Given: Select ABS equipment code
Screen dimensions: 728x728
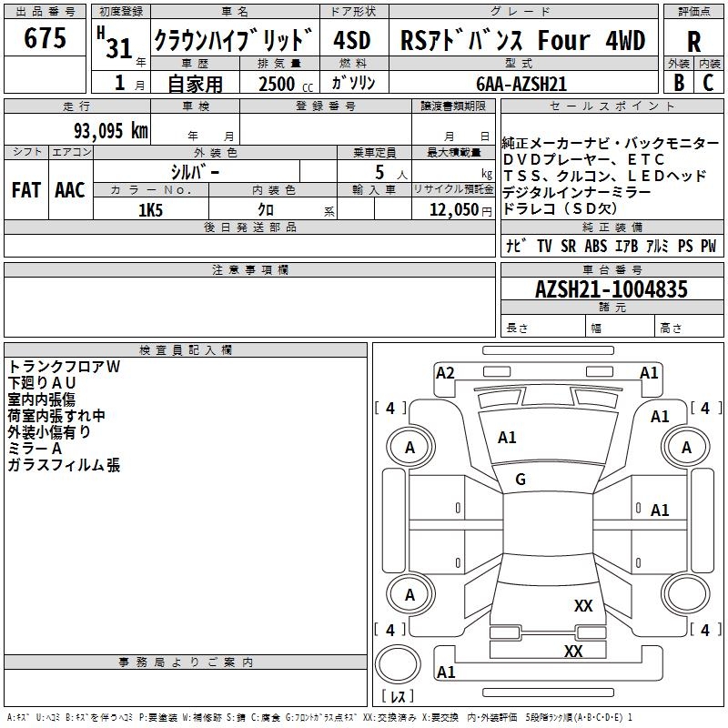Looking at the screenshot, I should point(596,246).
